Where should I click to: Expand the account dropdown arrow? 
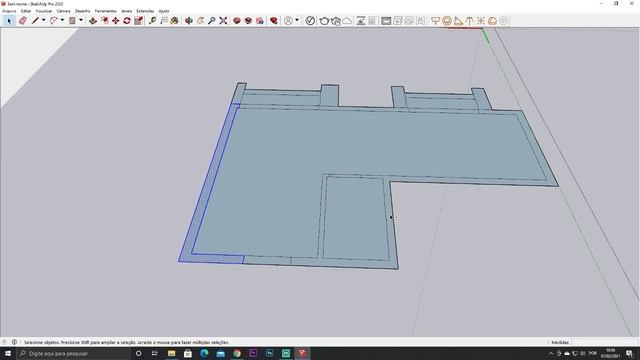[297, 20]
